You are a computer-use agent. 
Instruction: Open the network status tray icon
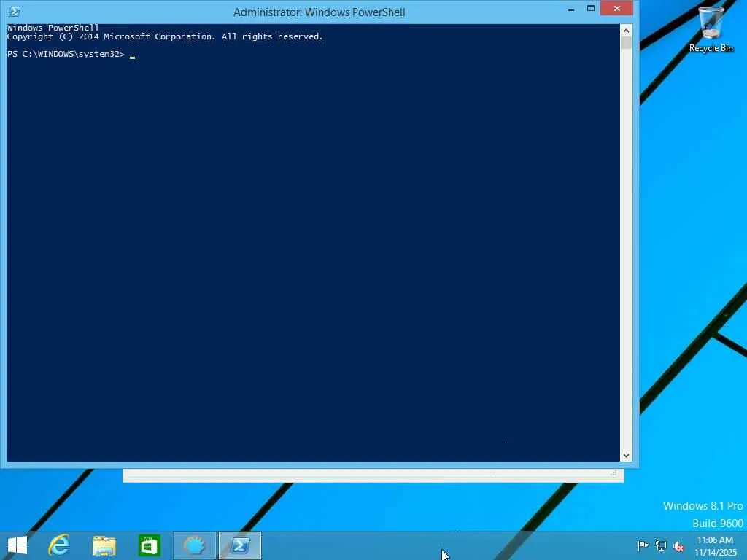click(x=661, y=545)
